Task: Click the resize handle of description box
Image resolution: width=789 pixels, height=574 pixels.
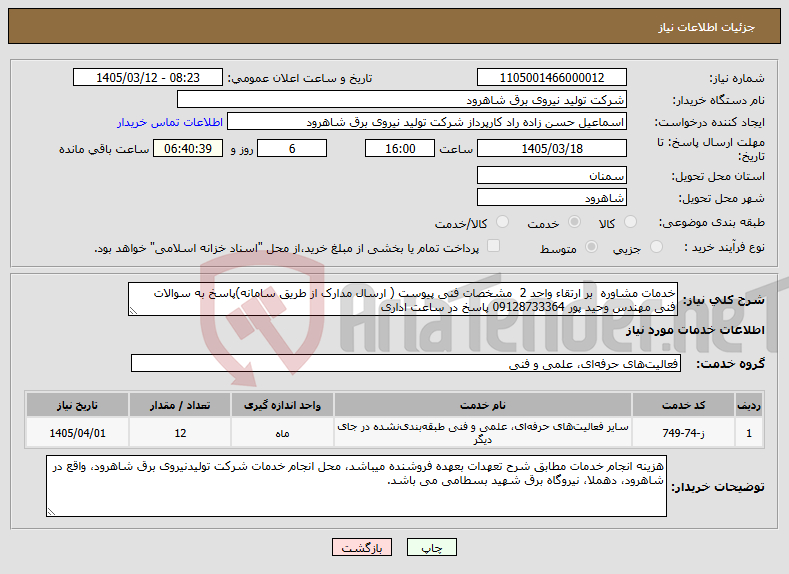Action: coord(133,311)
